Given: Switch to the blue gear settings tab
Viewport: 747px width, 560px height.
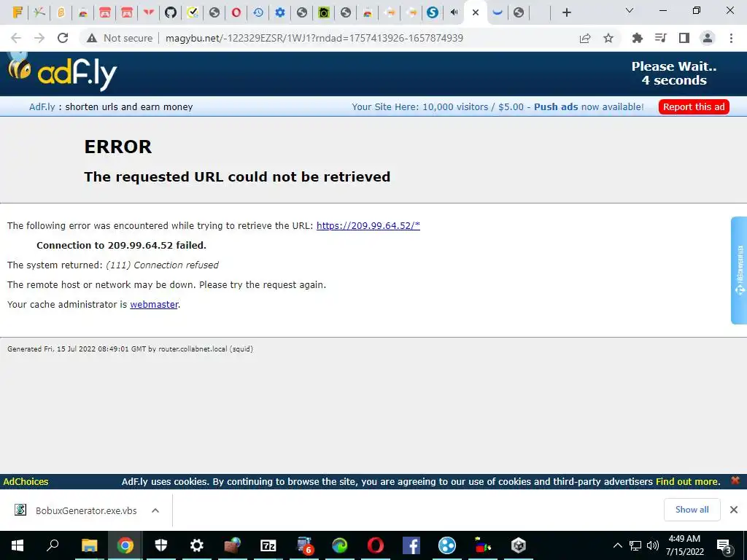Looking at the screenshot, I should tap(279, 12).
